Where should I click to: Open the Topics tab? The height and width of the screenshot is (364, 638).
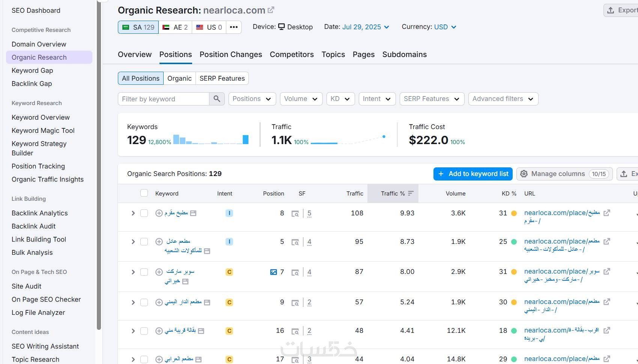pyautogui.click(x=333, y=54)
